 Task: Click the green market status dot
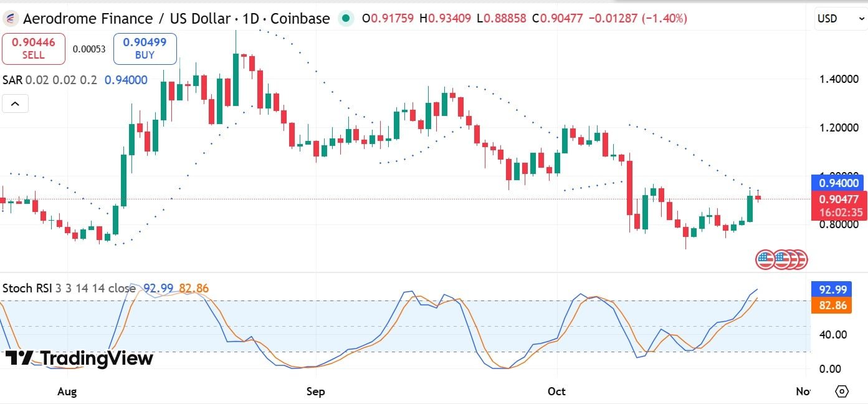point(346,19)
